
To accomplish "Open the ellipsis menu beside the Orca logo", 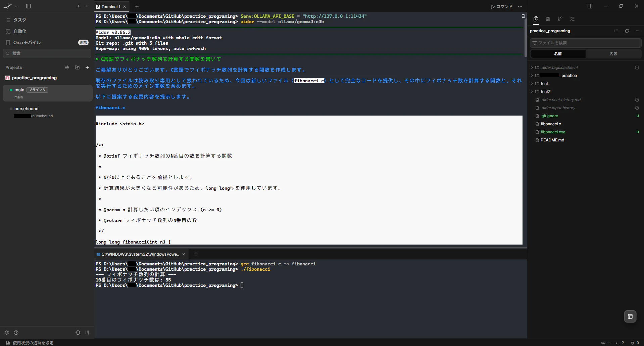I will tap(17, 6).
